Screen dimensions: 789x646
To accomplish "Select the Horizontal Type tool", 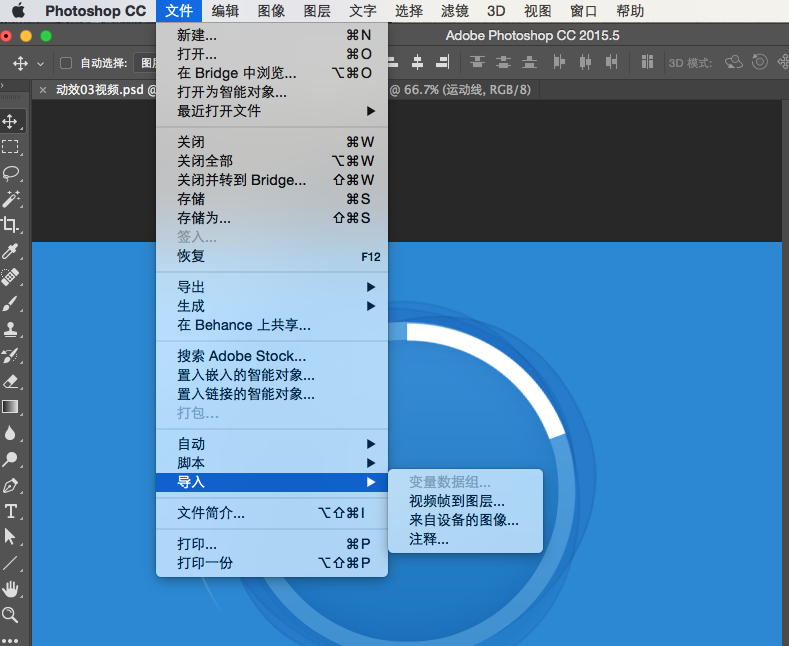I will coord(10,511).
